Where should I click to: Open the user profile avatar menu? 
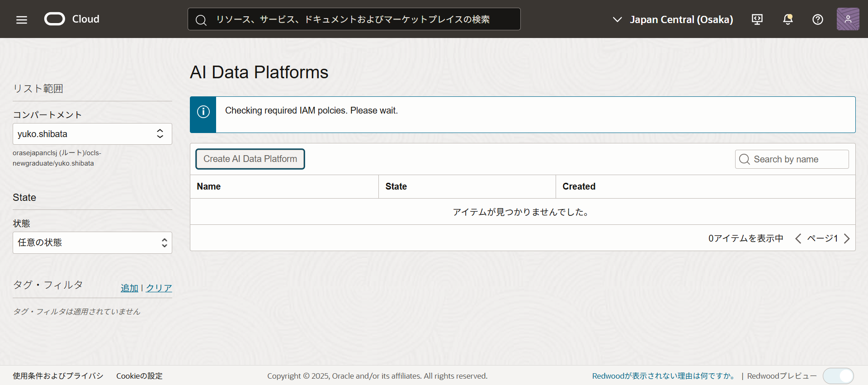click(x=848, y=19)
